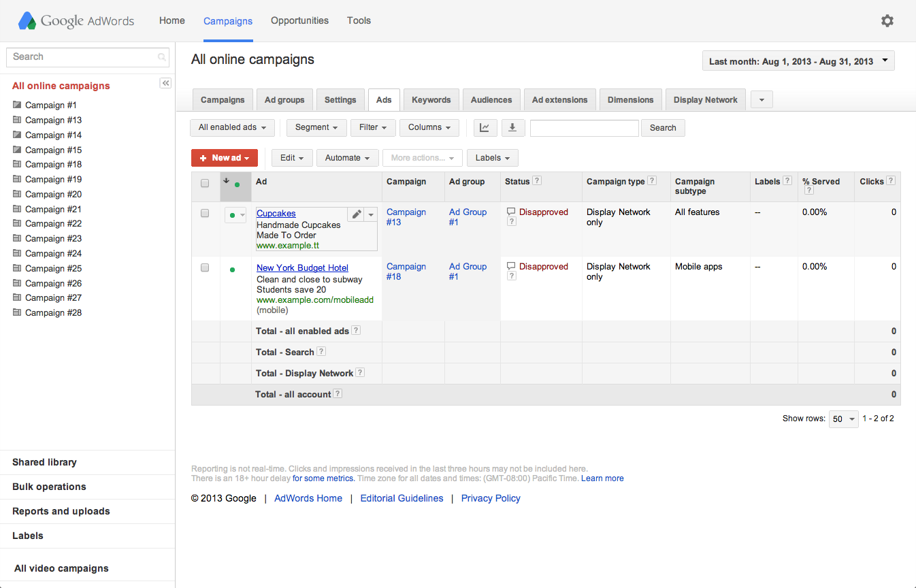Click the Google AdWords logo
The image size is (916, 588).
[x=76, y=21]
